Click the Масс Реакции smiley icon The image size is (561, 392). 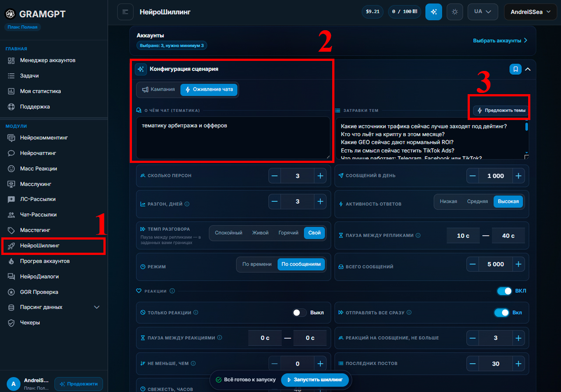pos(11,169)
